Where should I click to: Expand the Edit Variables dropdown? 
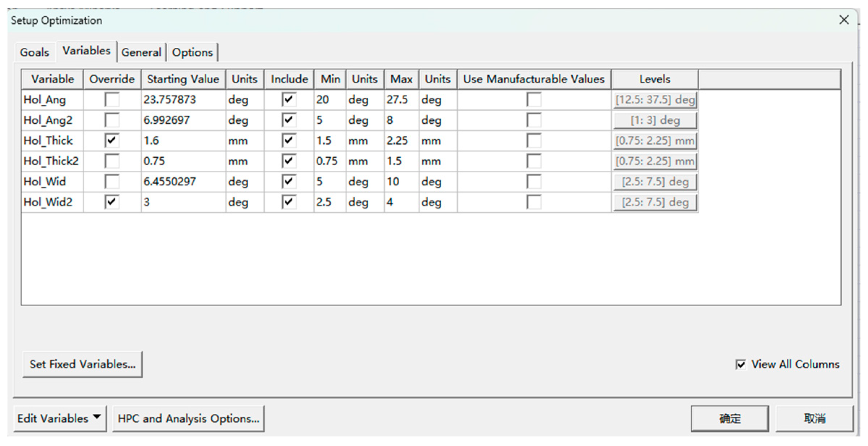click(x=60, y=419)
